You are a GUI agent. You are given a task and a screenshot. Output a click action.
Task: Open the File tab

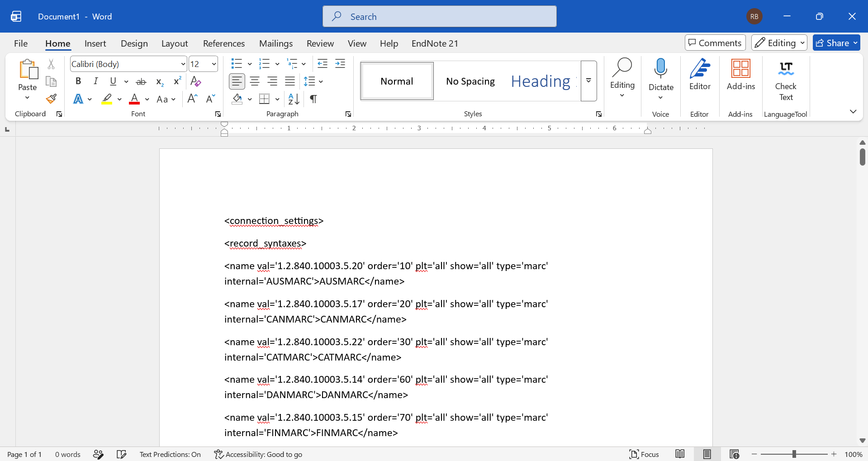tap(21, 43)
